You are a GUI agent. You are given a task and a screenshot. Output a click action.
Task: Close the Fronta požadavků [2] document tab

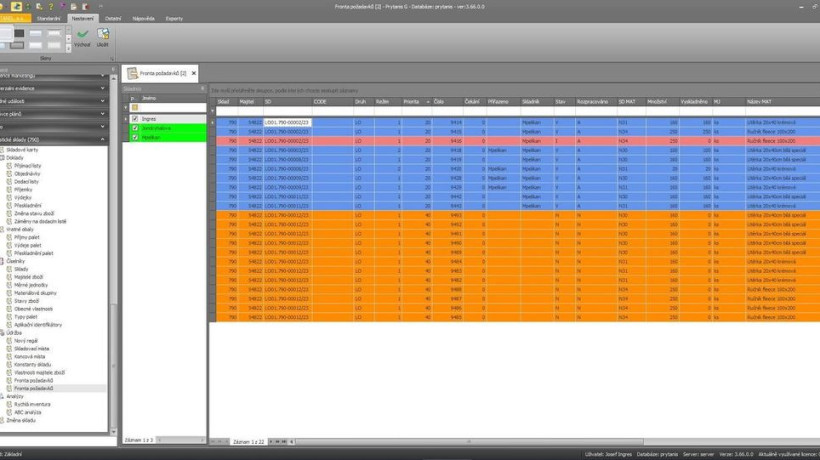point(193,73)
